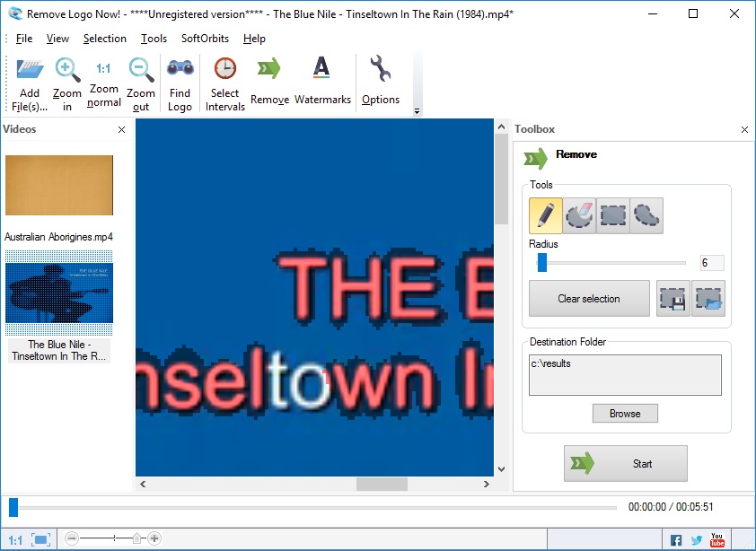This screenshot has height=551, width=756.
Task: Open the SoftOrbits menu
Action: click(205, 39)
